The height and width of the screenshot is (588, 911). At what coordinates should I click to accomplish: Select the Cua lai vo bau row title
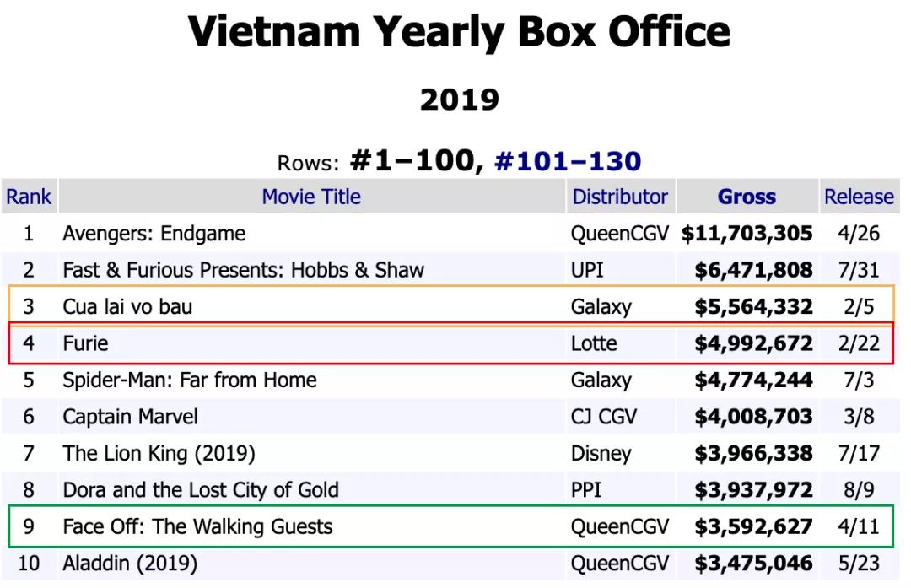pos(127,306)
